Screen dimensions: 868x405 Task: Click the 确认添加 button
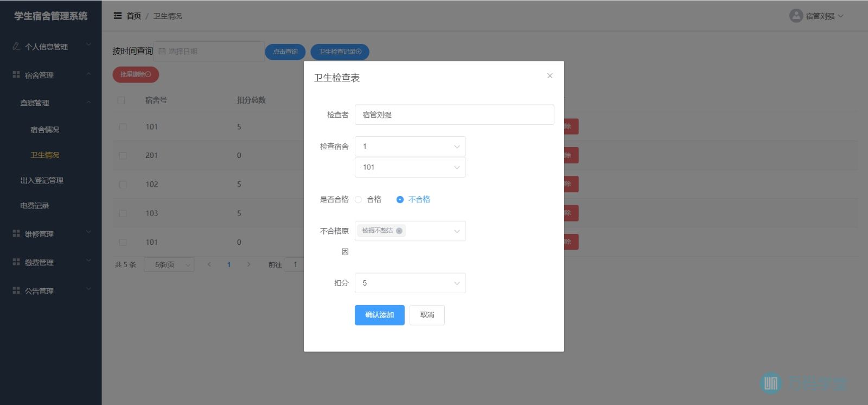click(380, 315)
